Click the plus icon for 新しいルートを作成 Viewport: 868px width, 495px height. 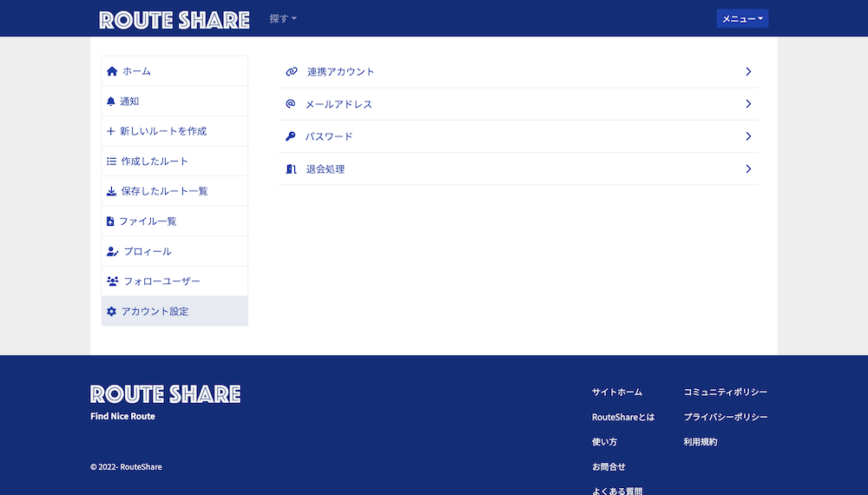[x=111, y=131]
